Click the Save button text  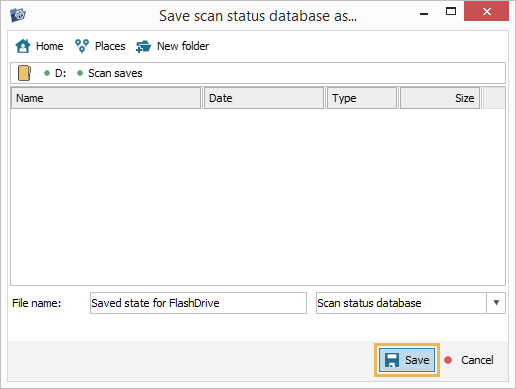click(417, 360)
